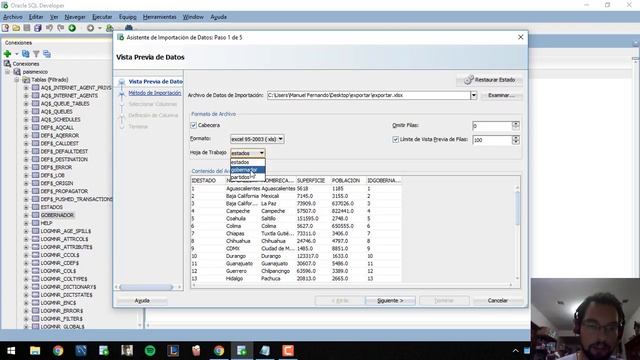Toggle Límite de Vista Previa de Filas checkbox
Viewport: 640px width, 360px height.
click(395, 139)
